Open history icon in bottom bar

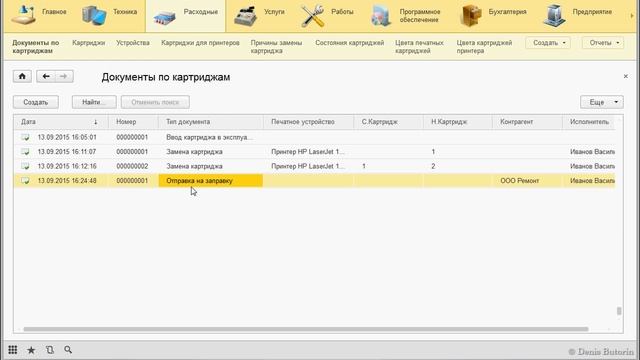point(50,350)
